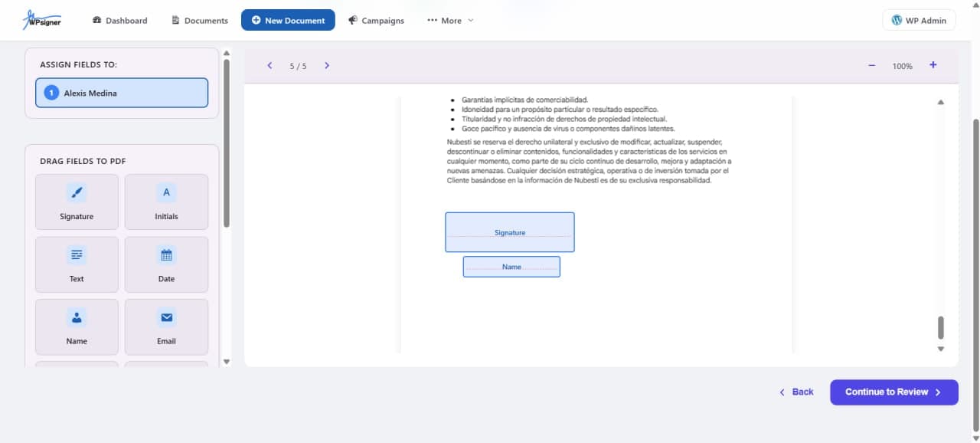The height and width of the screenshot is (443, 980).
Task: Zoom out using the minus control
Action: [871, 66]
